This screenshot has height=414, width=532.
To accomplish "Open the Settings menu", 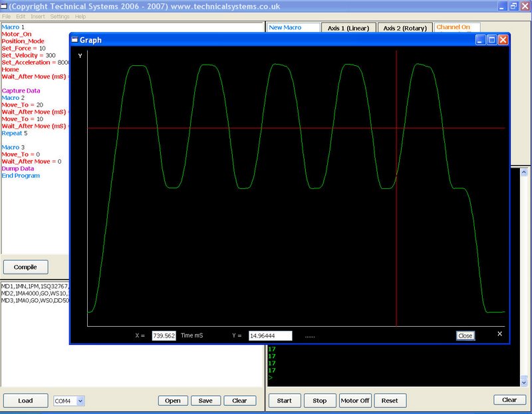I will pos(59,16).
